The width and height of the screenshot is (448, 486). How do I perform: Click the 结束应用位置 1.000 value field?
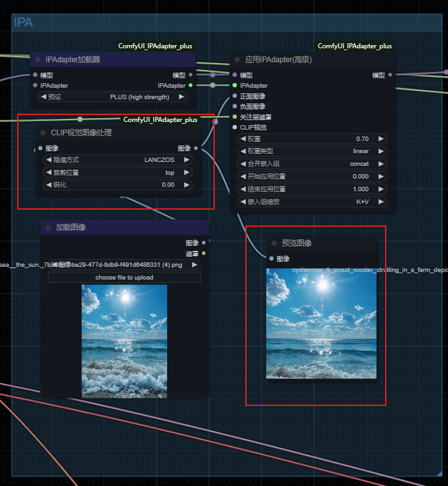click(312, 189)
